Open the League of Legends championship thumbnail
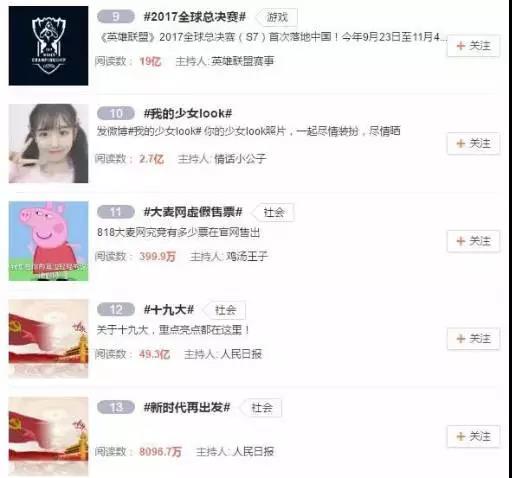The height and width of the screenshot is (478, 512). tap(48, 46)
